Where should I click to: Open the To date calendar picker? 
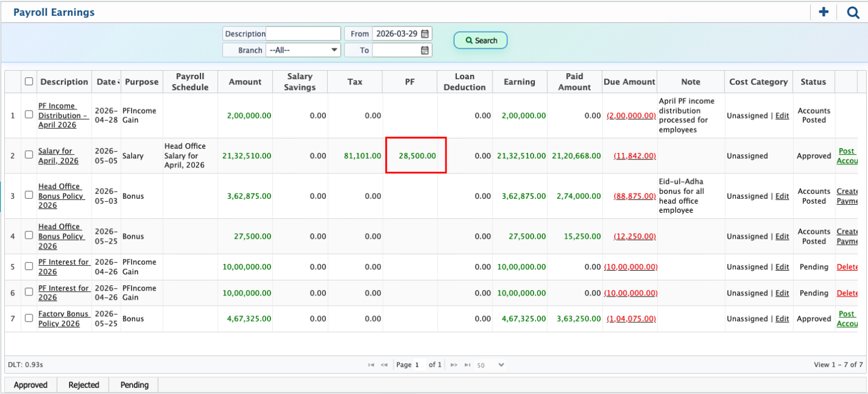click(425, 50)
